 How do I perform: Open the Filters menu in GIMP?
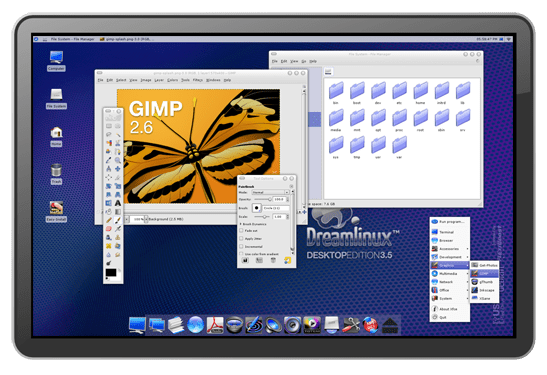point(197,80)
